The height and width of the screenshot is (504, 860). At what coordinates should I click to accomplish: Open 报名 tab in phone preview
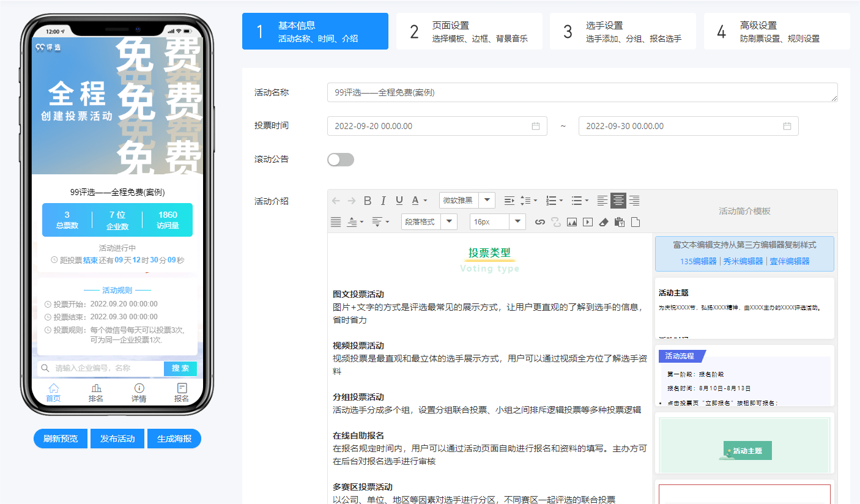click(x=182, y=393)
